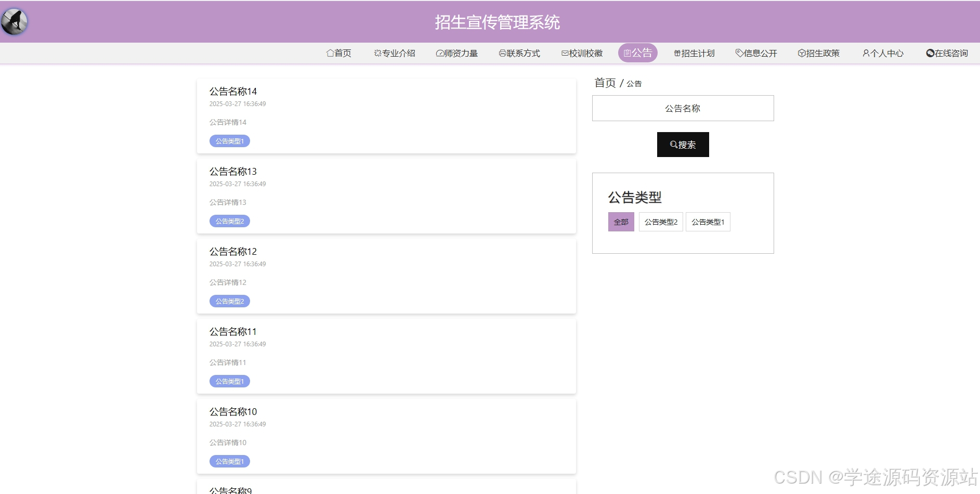Filter by 公告类型1 in the sidebar
This screenshot has width=980, height=494.
708,222
